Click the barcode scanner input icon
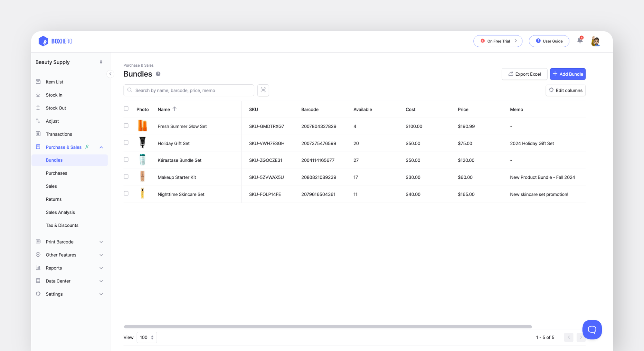 point(263,90)
